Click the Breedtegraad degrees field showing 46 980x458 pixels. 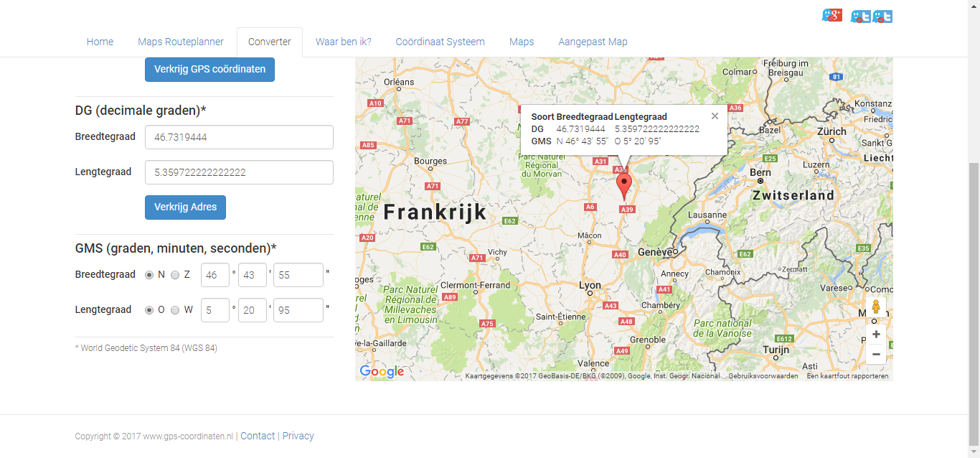[x=215, y=275]
